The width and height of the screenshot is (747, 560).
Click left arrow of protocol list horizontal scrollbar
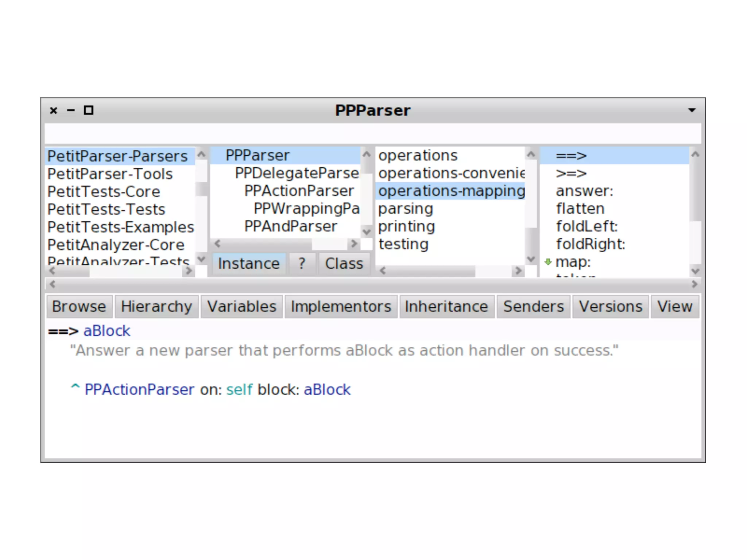point(383,271)
